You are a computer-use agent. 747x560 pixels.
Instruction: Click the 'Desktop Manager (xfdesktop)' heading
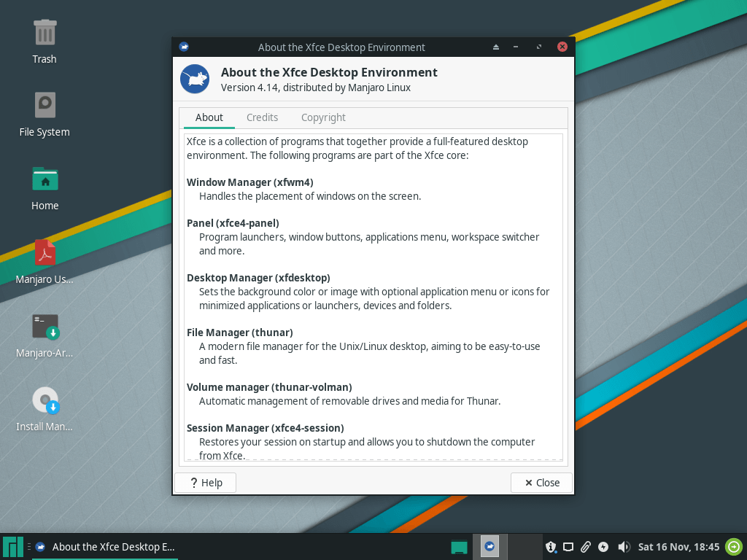click(x=258, y=278)
